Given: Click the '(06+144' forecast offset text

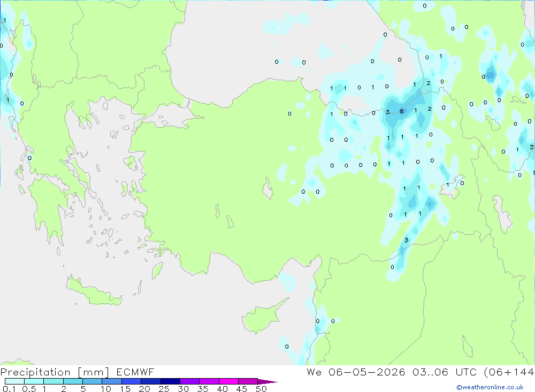Looking at the screenshot, I should tap(509, 372).
